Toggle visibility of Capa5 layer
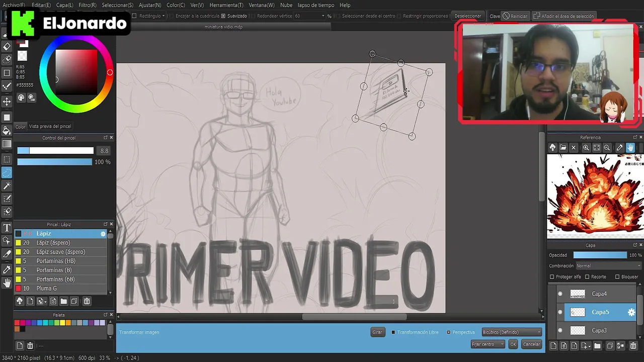This screenshot has height=362, width=644. (560, 312)
